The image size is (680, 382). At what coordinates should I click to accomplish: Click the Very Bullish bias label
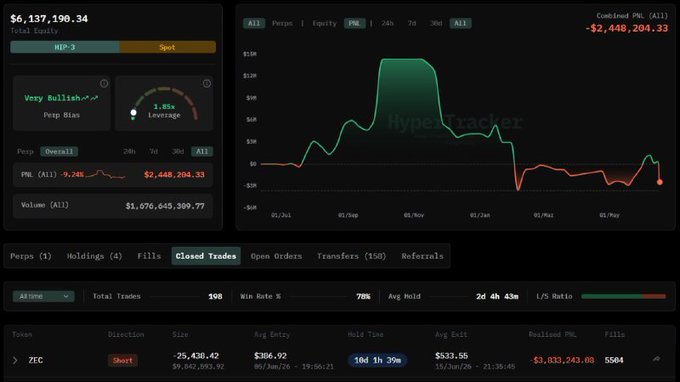tap(61, 98)
